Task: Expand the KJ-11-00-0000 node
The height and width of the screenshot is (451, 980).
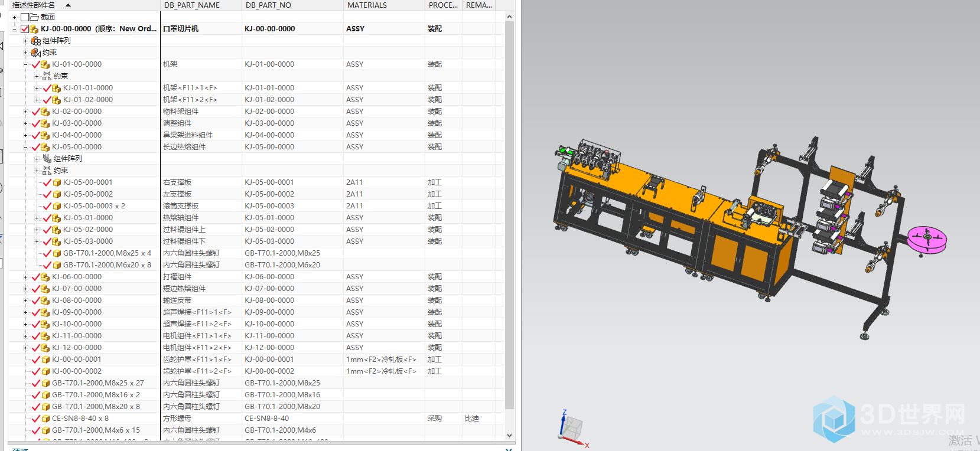Action: (25, 336)
